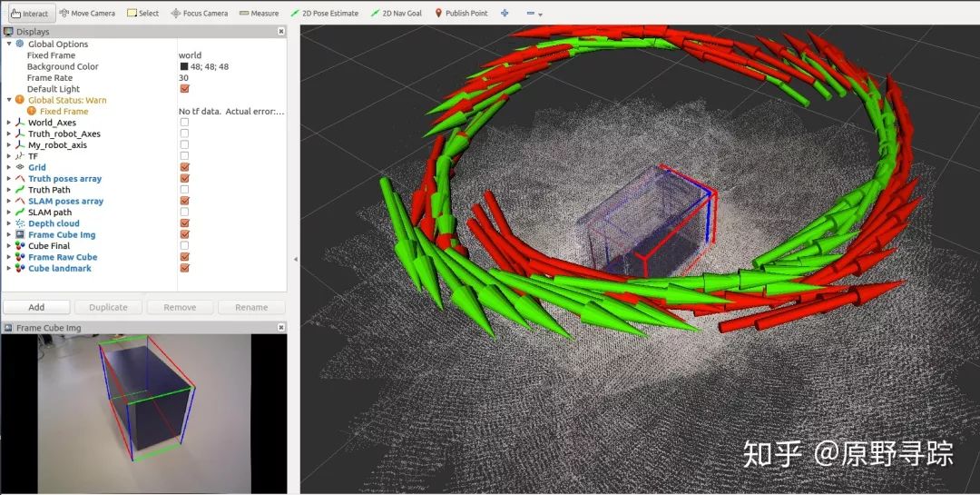The image size is (980, 495).
Task: Activate 2D Pose Estimate tool
Action: point(324,14)
